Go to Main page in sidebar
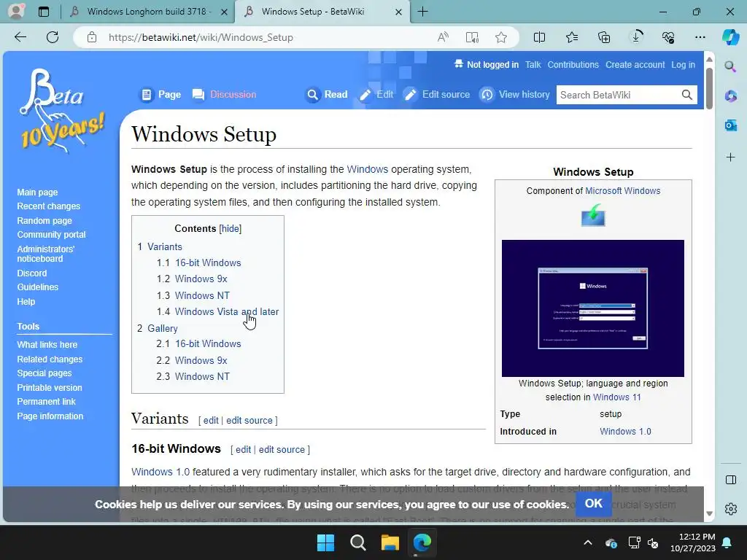747x560 pixels. pos(37,192)
